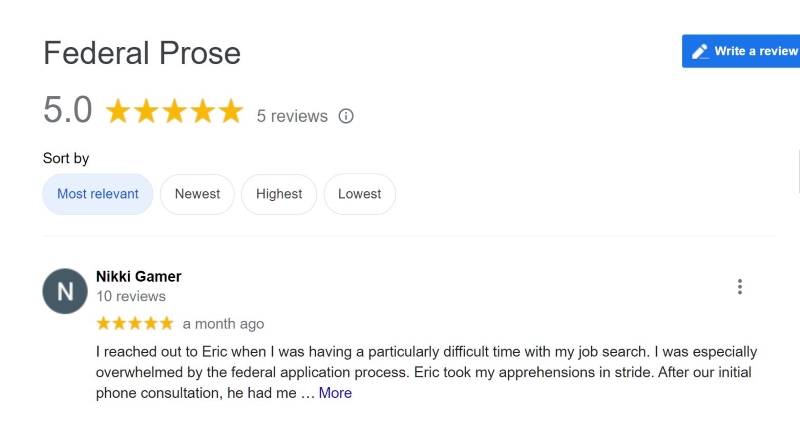
Task: Click the 5 reviews count text
Action: point(292,116)
